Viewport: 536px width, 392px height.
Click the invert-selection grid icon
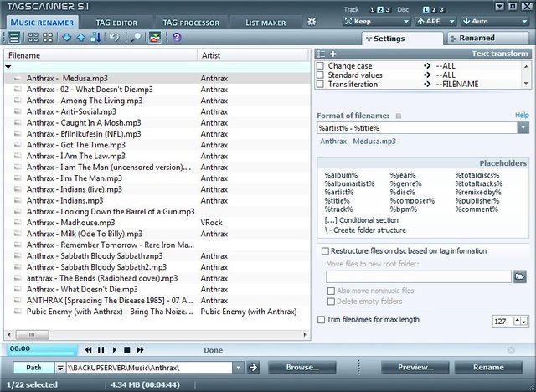tap(48, 37)
